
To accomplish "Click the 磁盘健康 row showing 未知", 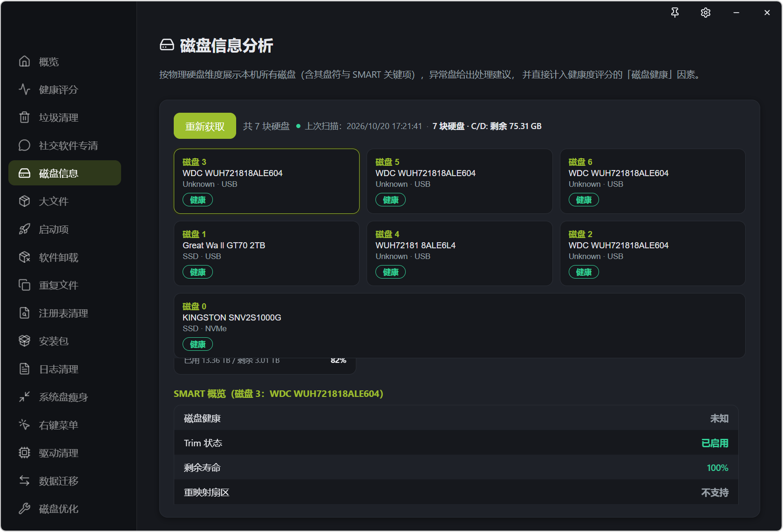I will tap(456, 418).
